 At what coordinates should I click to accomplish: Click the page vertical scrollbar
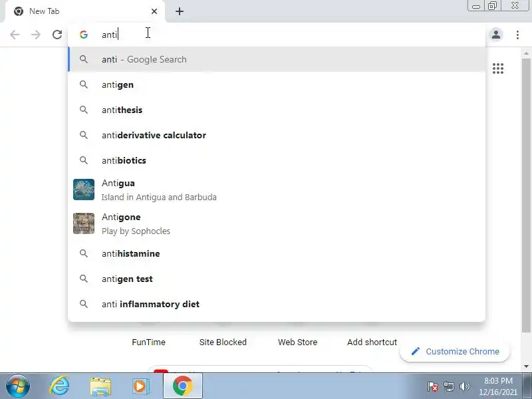(526, 195)
